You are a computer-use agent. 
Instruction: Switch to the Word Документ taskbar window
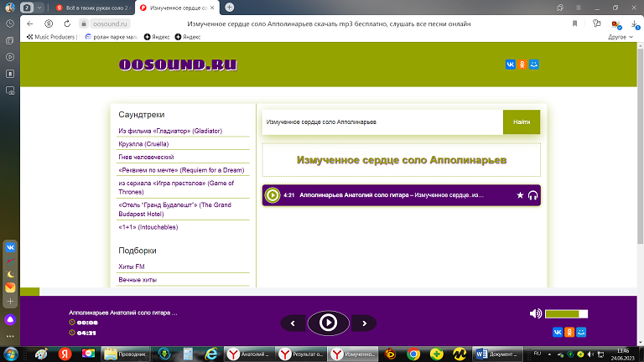pyautogui.click(x=497, y=354)
